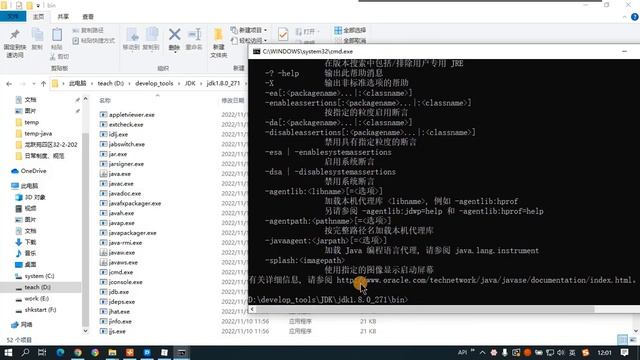
Task: Open the Windows Start menu
Action: pos(8,352)
